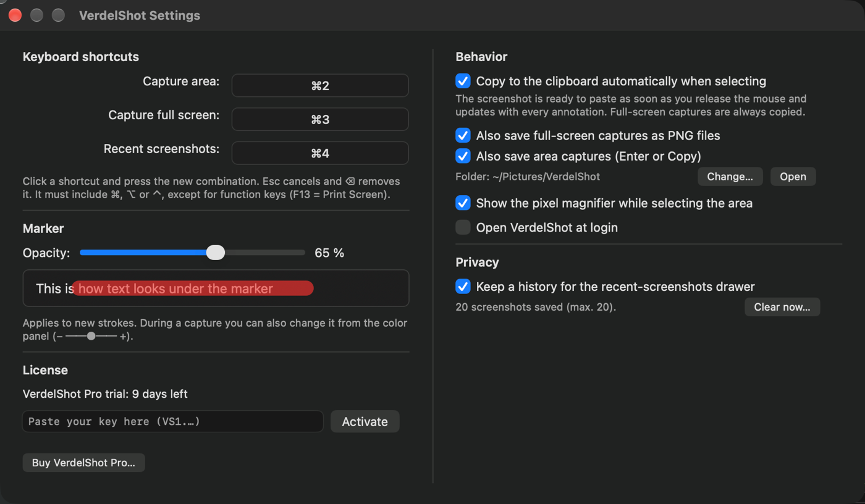
Task: Click the Activate license button
Action: coord(365,421)
